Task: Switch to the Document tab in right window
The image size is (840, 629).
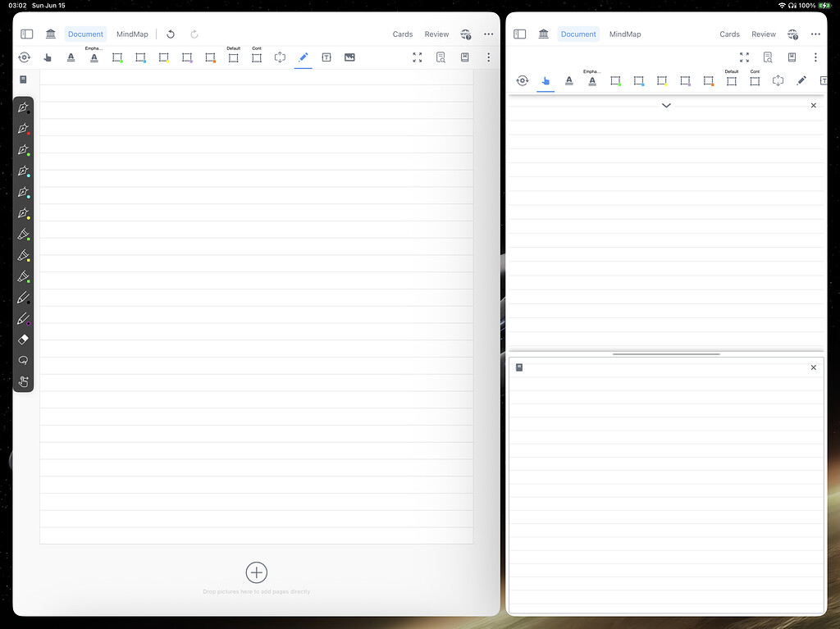Action: (x=578, y=34)
